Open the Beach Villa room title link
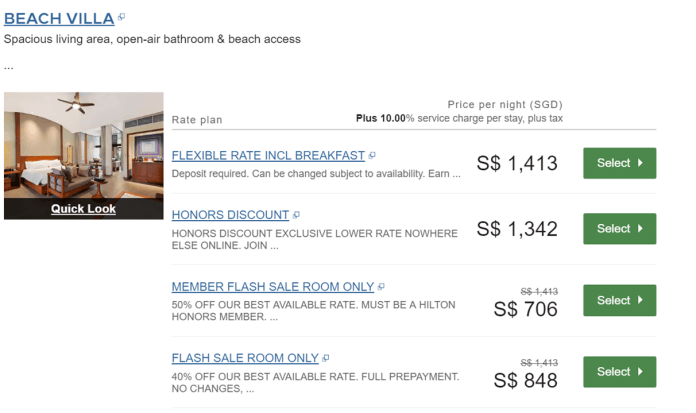The height and width of the screenshot is (413, 696). [x=58, y=18]
